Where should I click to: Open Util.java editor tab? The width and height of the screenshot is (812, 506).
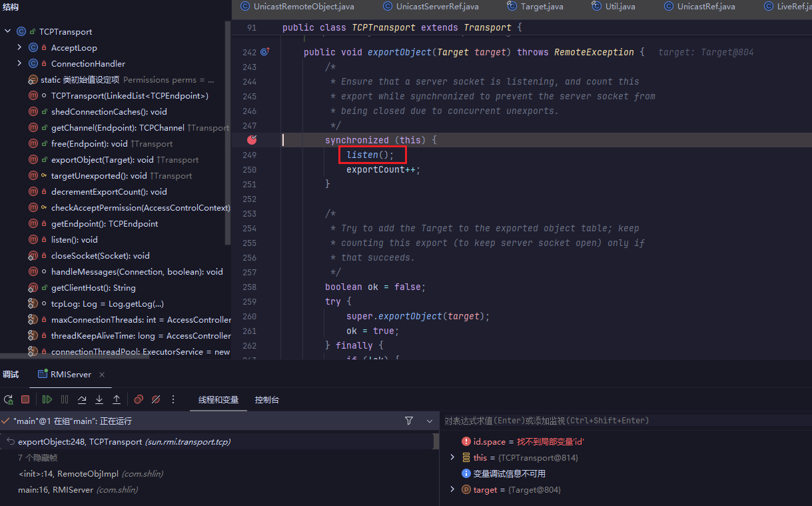coord(613,7)
